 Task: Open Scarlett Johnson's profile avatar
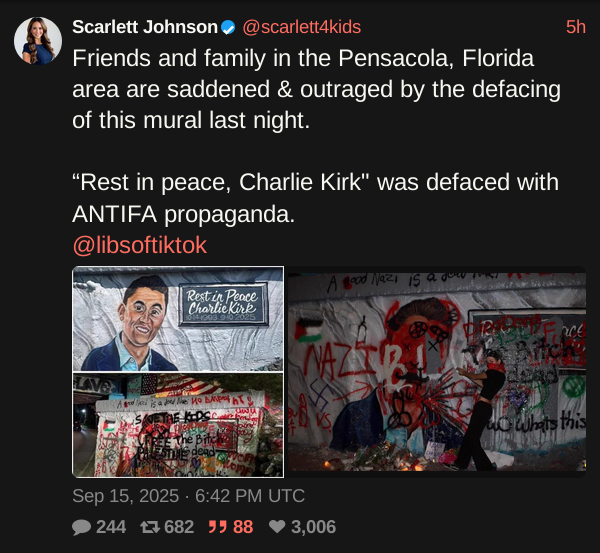pos(38,41)
